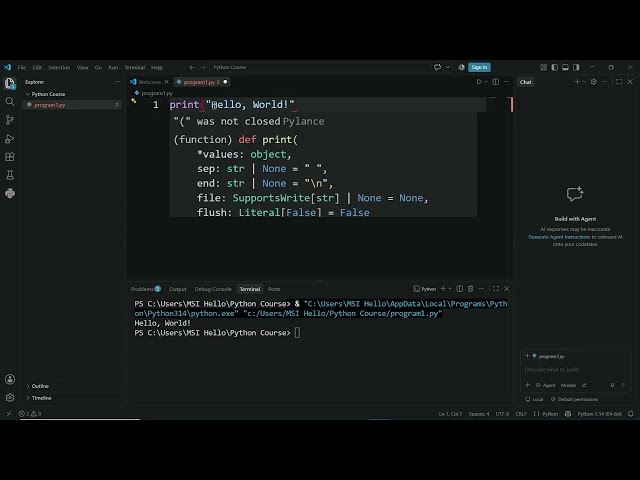
Task: Open the Selection menu
Action: click(x=59, y=67)
